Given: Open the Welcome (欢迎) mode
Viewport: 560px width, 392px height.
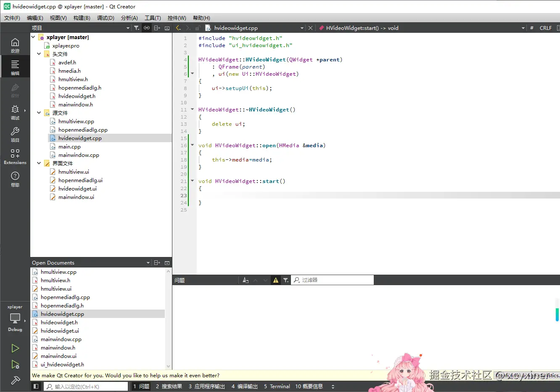Looking at the screenshot, I should (x=15, y=45).
